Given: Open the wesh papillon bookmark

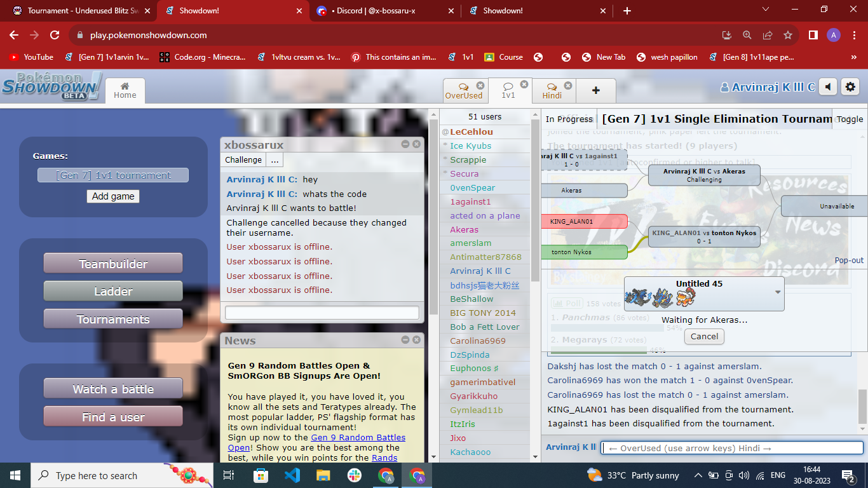Looking at the screenshot, I should click(x=667, y=57).
